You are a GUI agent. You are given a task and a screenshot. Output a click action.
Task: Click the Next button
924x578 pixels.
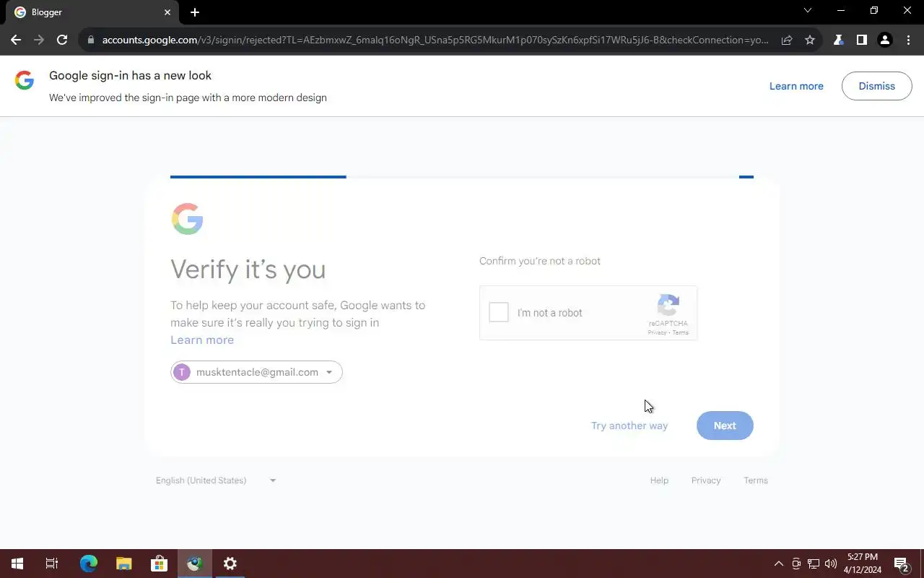tap(725, 426)
